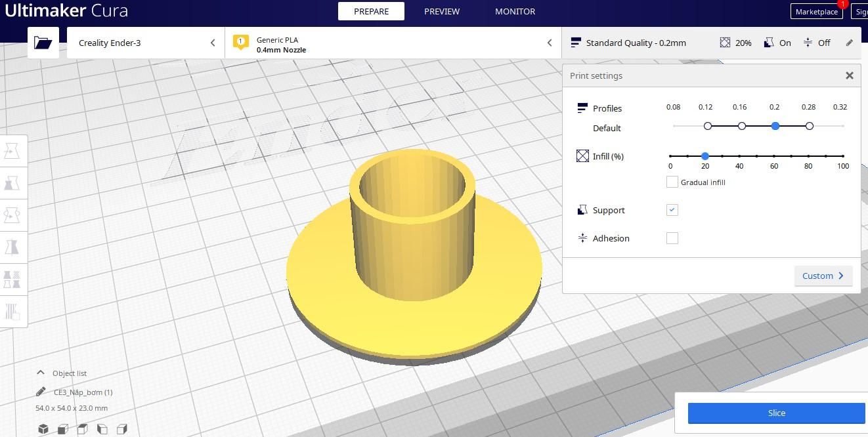
Task: Expand Generic PLA material selector
Action: click(x=393, y=43)
